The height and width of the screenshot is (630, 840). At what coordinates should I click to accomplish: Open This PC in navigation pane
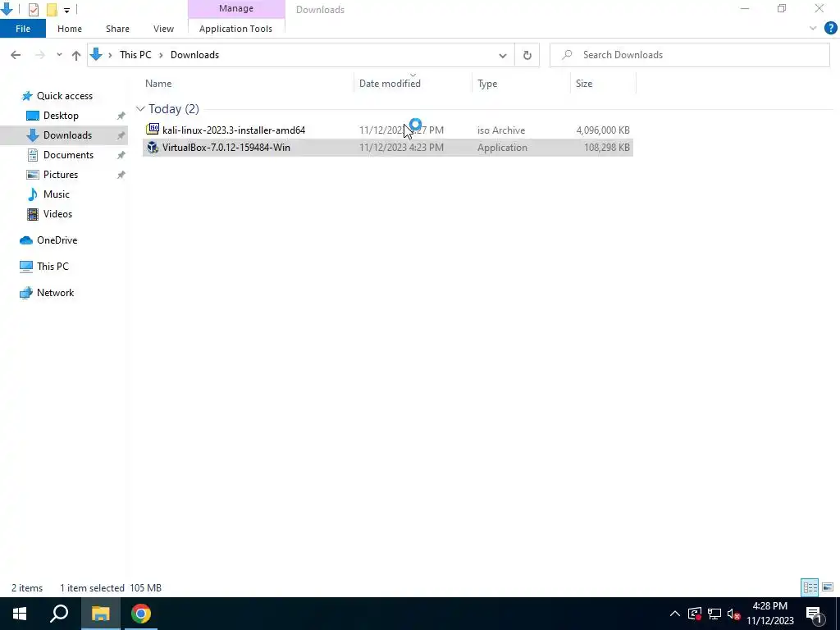[52, 267]
